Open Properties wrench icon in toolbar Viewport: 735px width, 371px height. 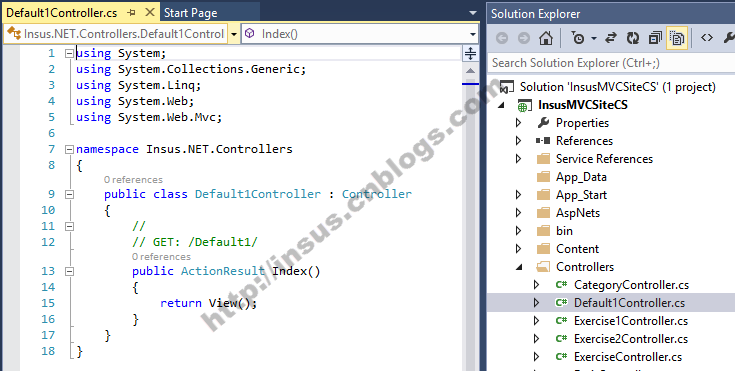tap(729, 38)
